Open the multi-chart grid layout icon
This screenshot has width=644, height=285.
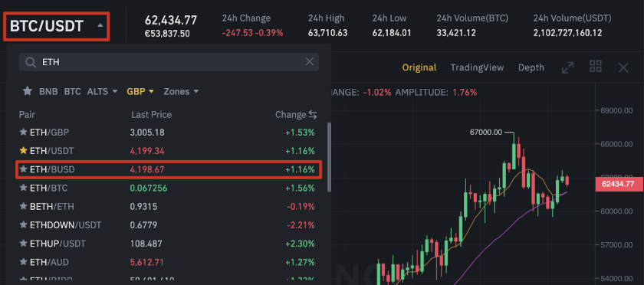(596, 67)
